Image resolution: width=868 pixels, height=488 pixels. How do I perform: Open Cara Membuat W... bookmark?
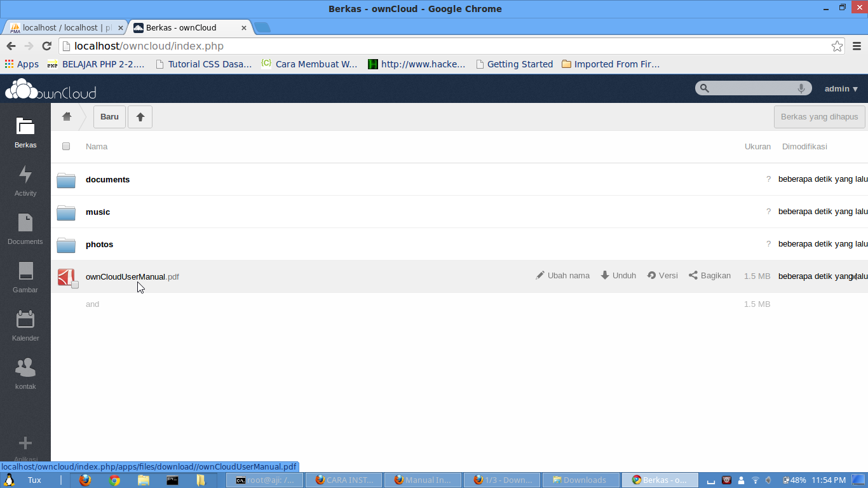309,64
